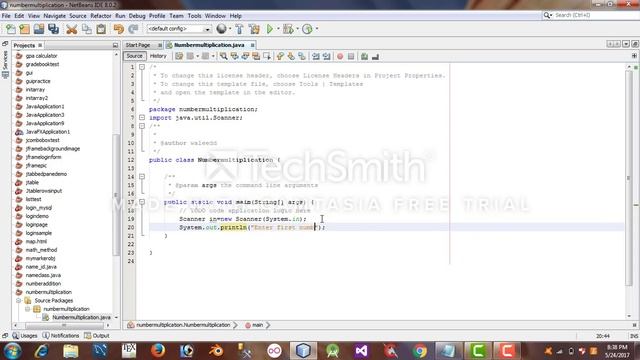Open Project via toolbar icon
This screenshot has width=640, height=360.
[x=39, y=29]
